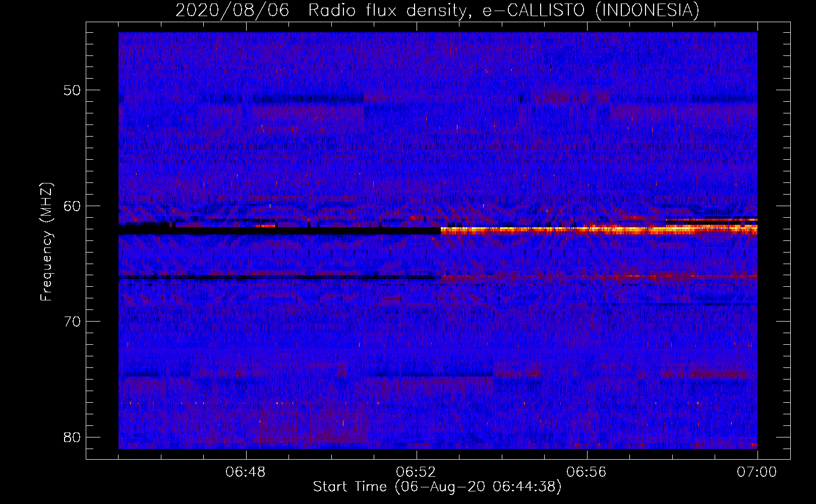Viewport: 816px width, 504px height.
Task: Click the 50 MHz frequency tick label
Action: (x=73, y=90)
